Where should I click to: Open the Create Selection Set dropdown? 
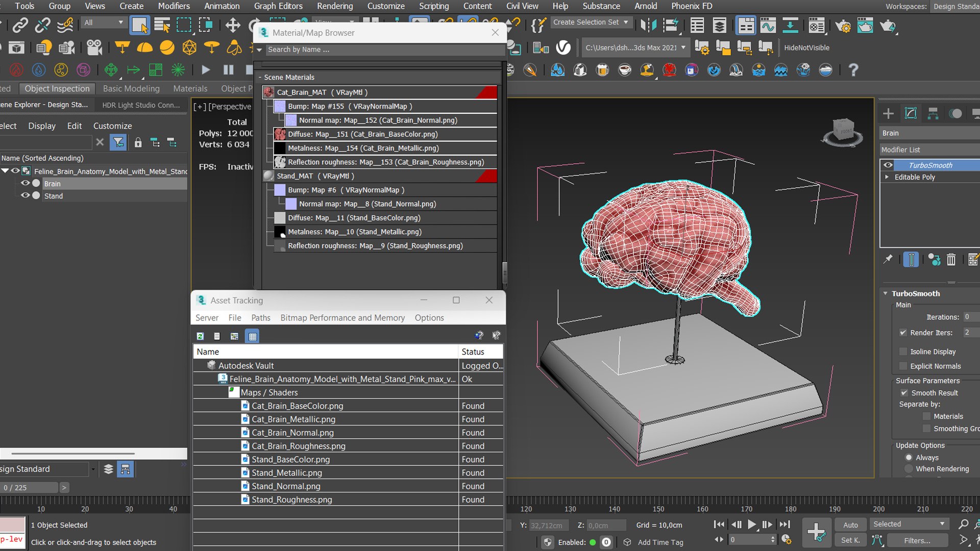pos(591,22)
